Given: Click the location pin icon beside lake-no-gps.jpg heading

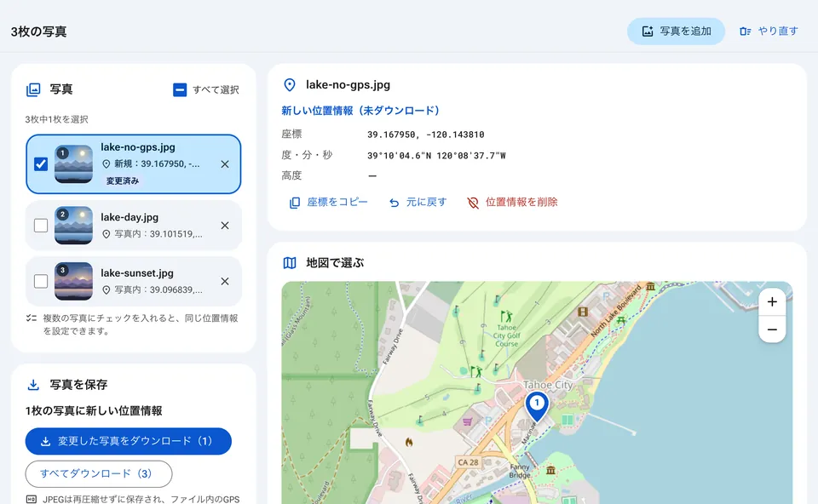Looking at the screenshot, I should pos(290,85).
